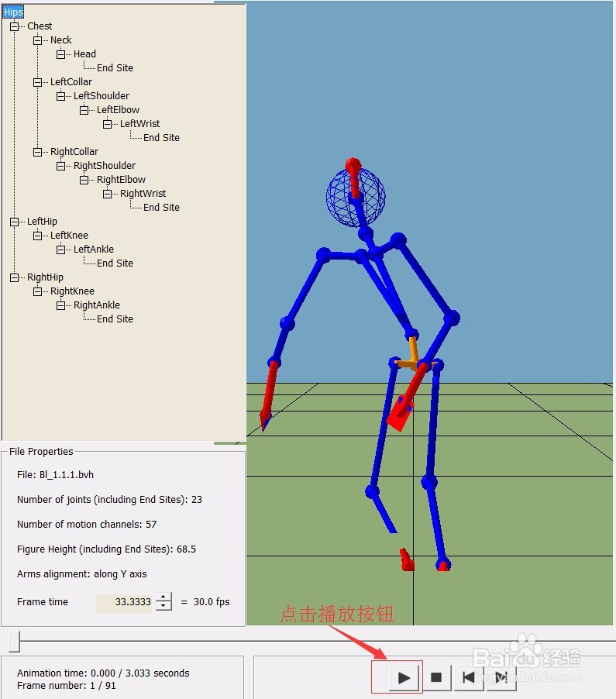This screenshot has width=616, height=699.
Task: Collapse the RightCollar tree node
Action: click(37, 152)
